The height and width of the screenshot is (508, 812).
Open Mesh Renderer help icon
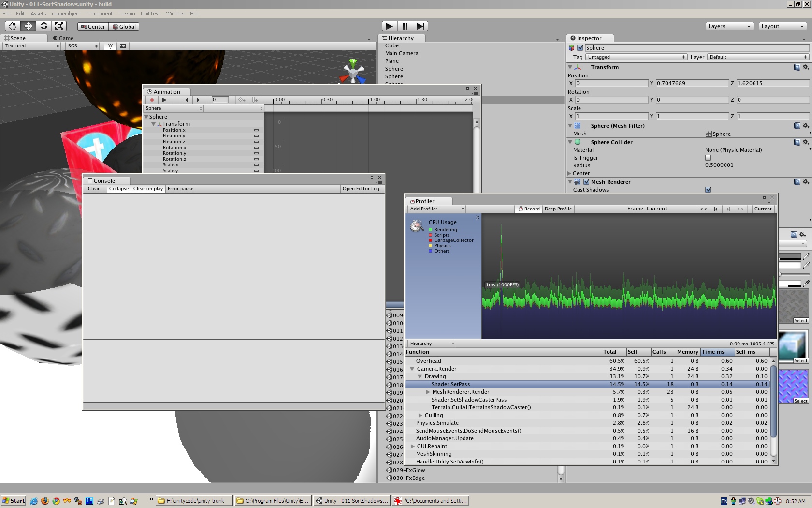797,182
